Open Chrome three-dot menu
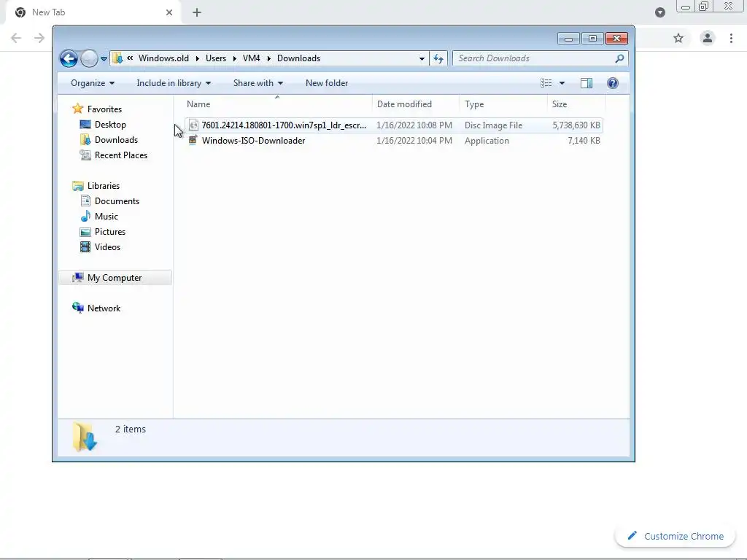The image size is (747, 560). coord(731,38)
